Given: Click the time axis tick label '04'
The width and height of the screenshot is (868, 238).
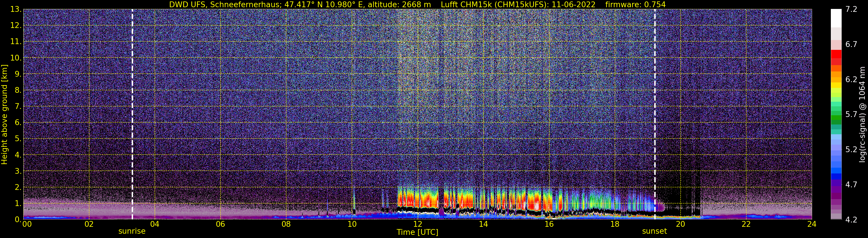Looking at the screenshot, I should [155, 224].
